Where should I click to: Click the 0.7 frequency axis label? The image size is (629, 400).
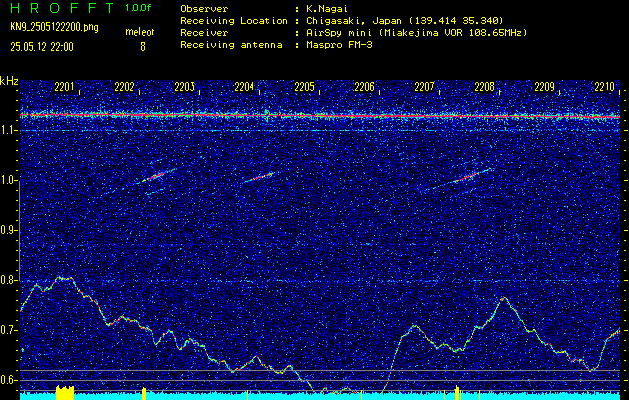[7, 330]
